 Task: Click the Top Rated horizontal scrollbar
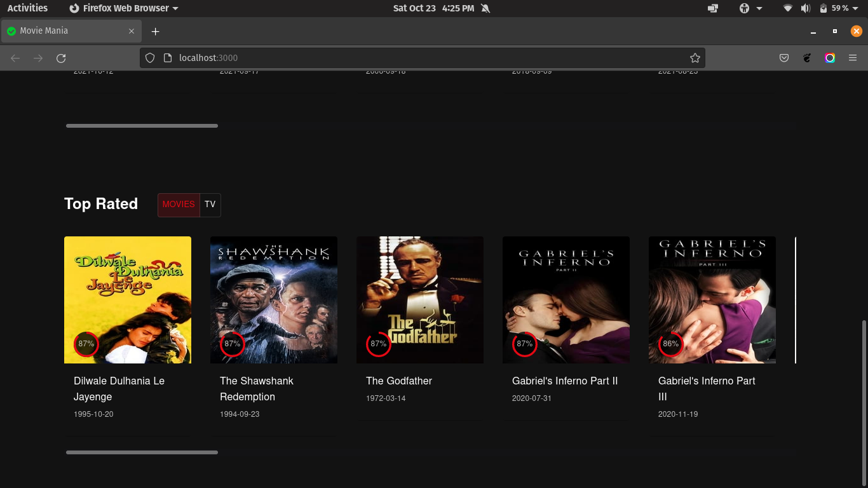pyautogui.click(x=142, y=452)
